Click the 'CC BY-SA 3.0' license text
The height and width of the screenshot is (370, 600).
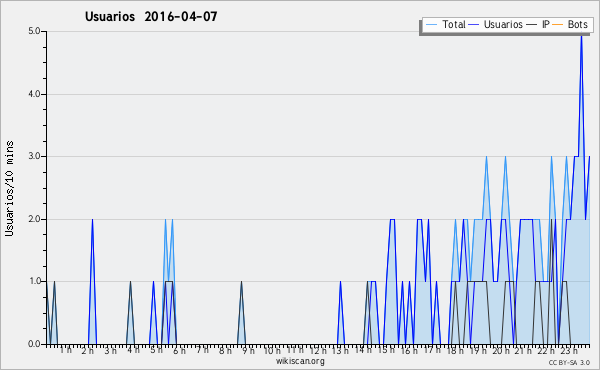pos(569,363)
